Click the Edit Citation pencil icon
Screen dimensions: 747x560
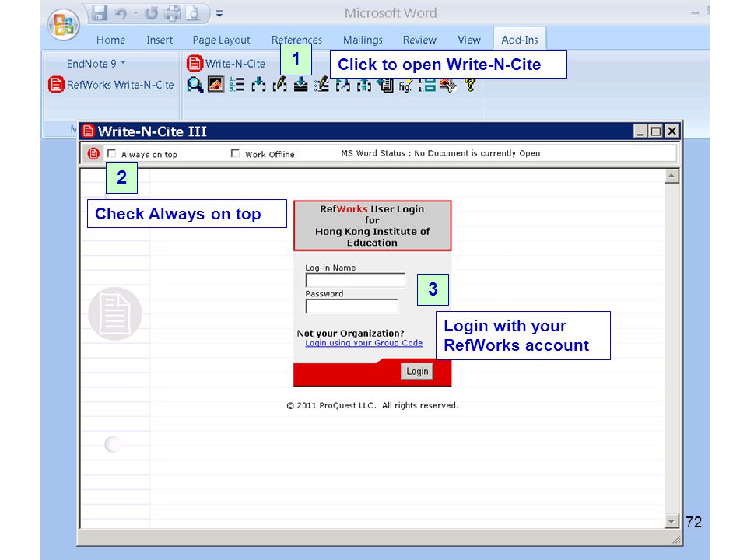pyautogui.click(x=279, y=85)
